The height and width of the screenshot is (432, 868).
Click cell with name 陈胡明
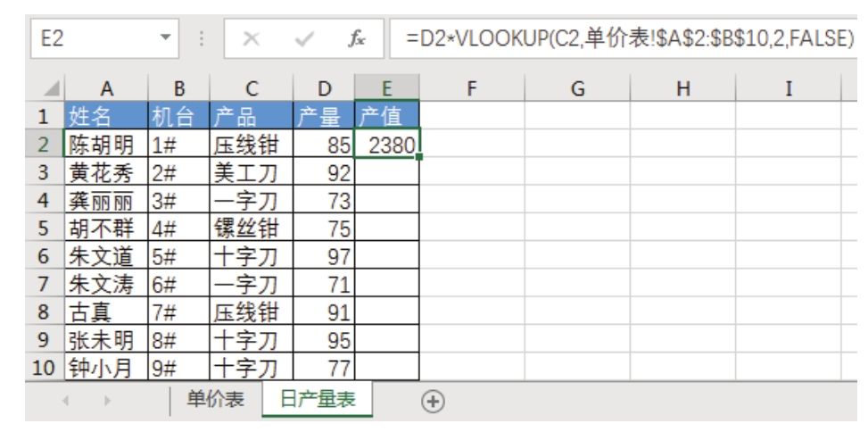[x=106, y=142]
